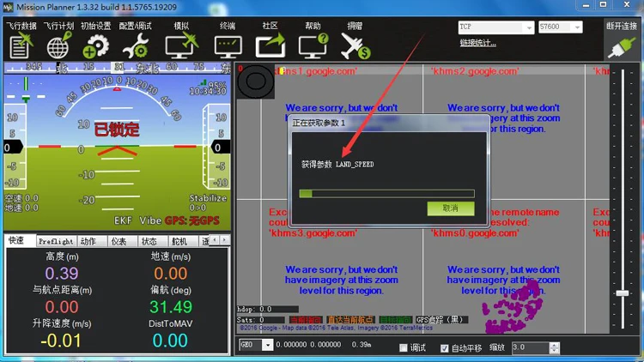Increase the 缩放 zoom value with up arrow
The image size is (644, 362).
(x=554, y=345)
